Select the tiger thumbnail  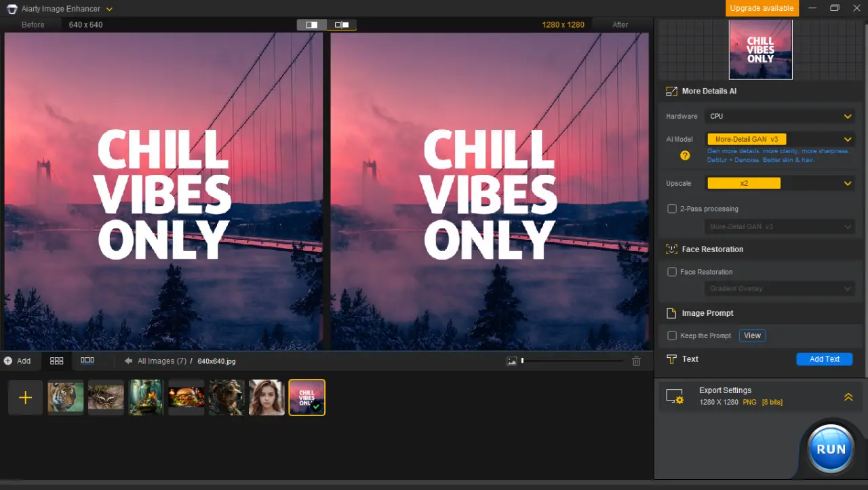click(x=66, y=397)
